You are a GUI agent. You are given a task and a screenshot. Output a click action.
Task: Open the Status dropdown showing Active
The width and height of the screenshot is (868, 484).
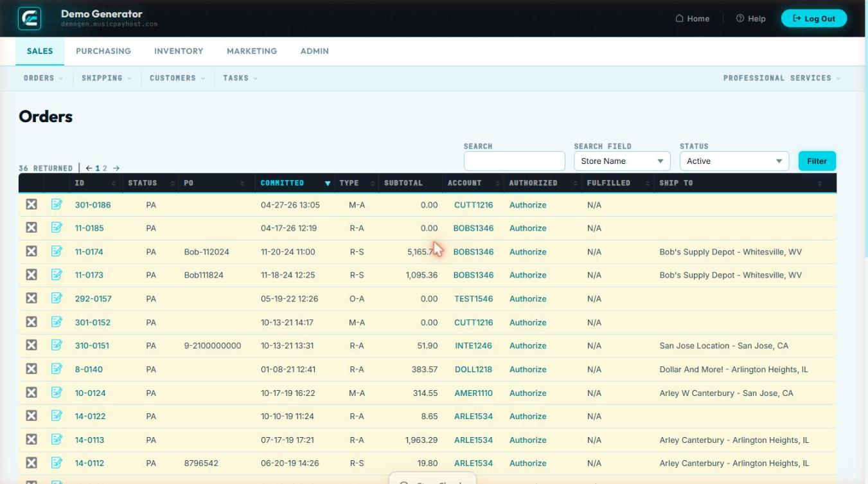[x=734, y=161]
